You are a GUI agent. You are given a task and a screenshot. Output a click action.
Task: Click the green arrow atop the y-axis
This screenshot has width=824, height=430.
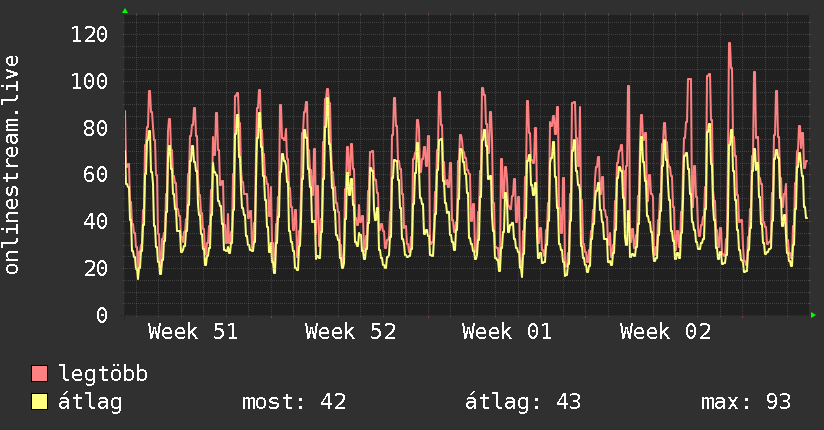tap(125, 11)
